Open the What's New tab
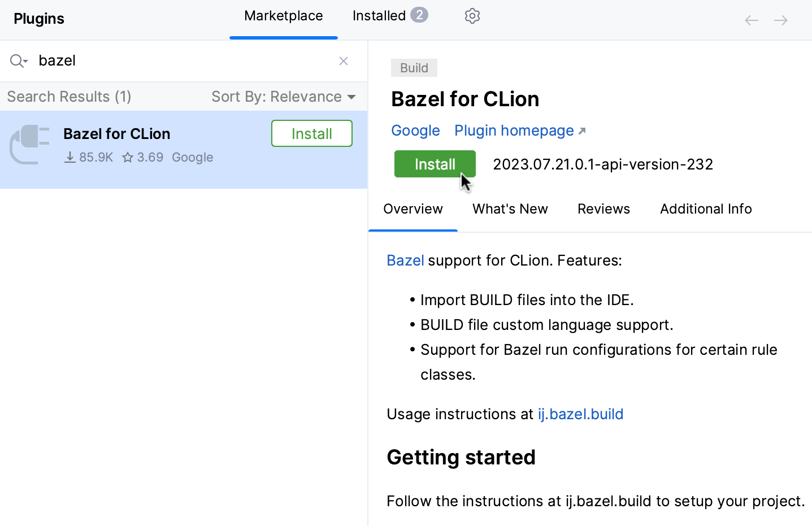 pos(510,208)
